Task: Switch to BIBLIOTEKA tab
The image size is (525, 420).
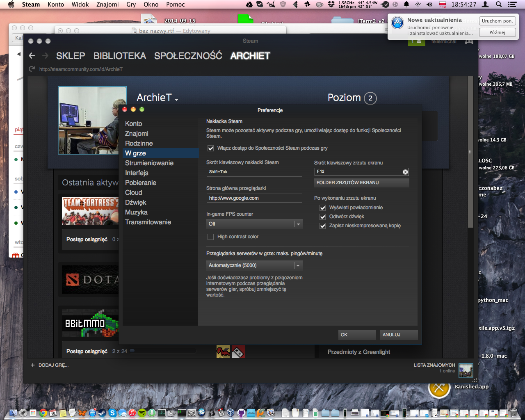Action: tap(120, 56)
